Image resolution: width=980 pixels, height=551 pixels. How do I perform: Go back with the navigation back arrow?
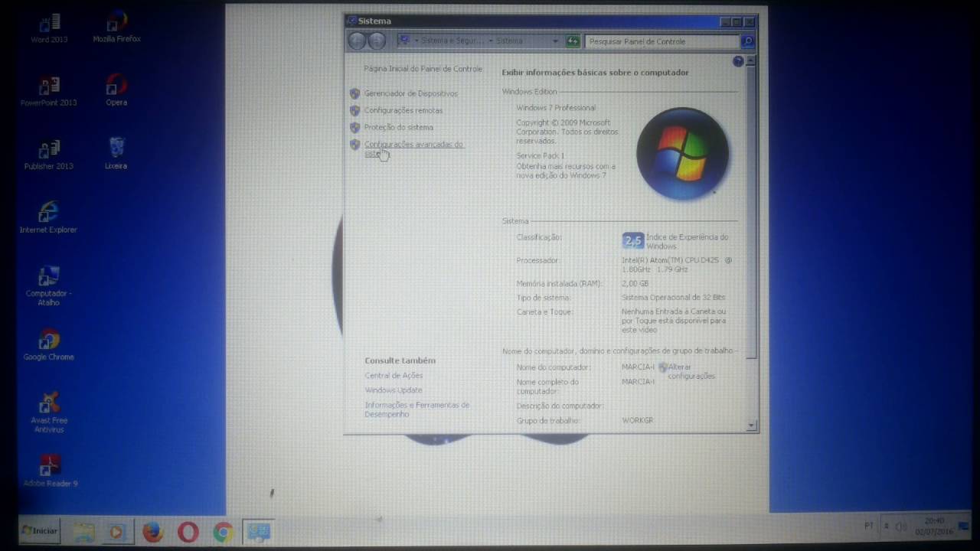pos(357,41)
